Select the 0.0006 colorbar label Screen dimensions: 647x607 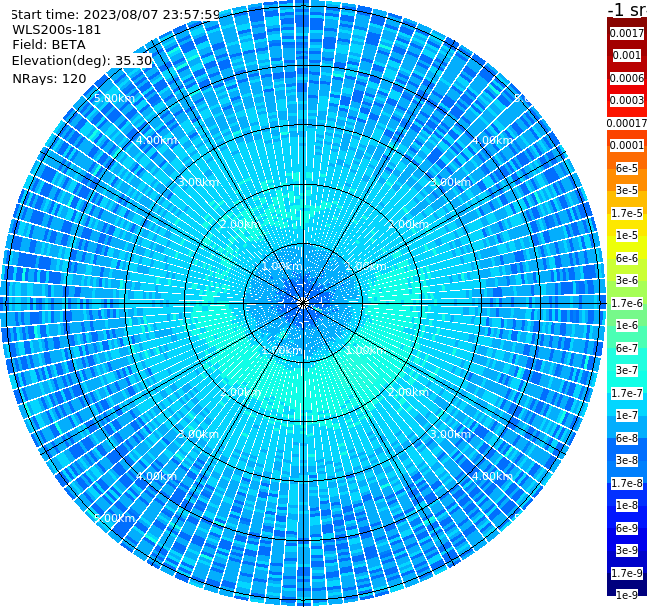pyautogui.click(x=627, y=78)
